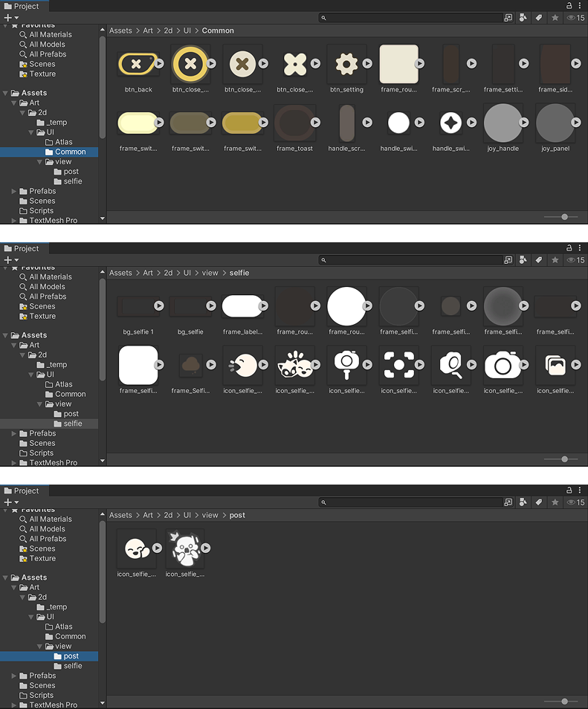This screenshot has width=588, height=709.
Task: Select the handle_scr scrollbar handle sprite
Action: 347,123
